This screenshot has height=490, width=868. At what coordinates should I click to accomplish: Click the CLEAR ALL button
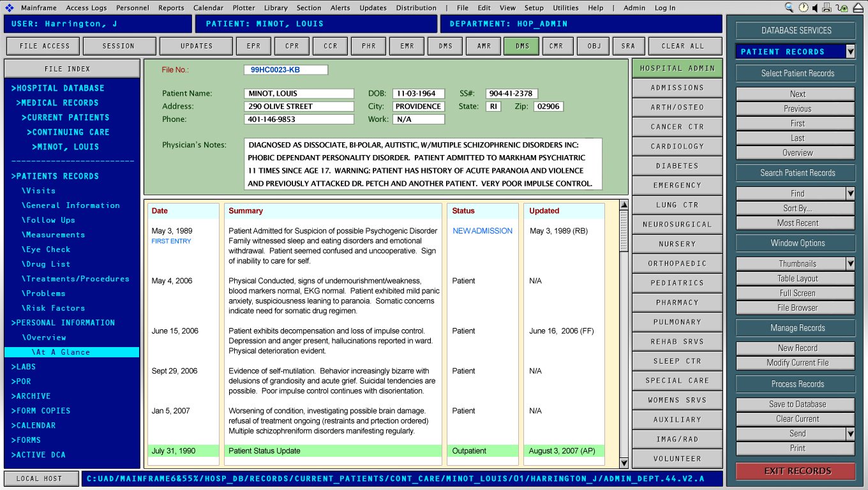click(685, 46)
